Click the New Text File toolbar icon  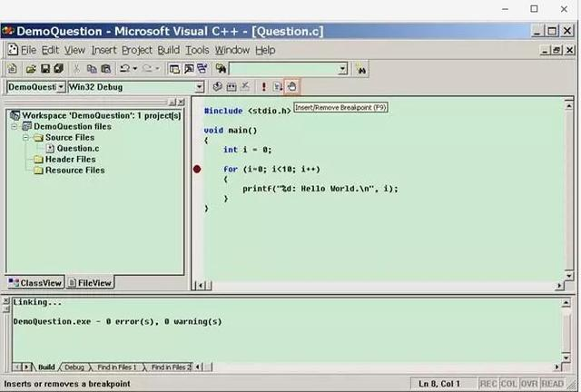(x=12, y=69)
